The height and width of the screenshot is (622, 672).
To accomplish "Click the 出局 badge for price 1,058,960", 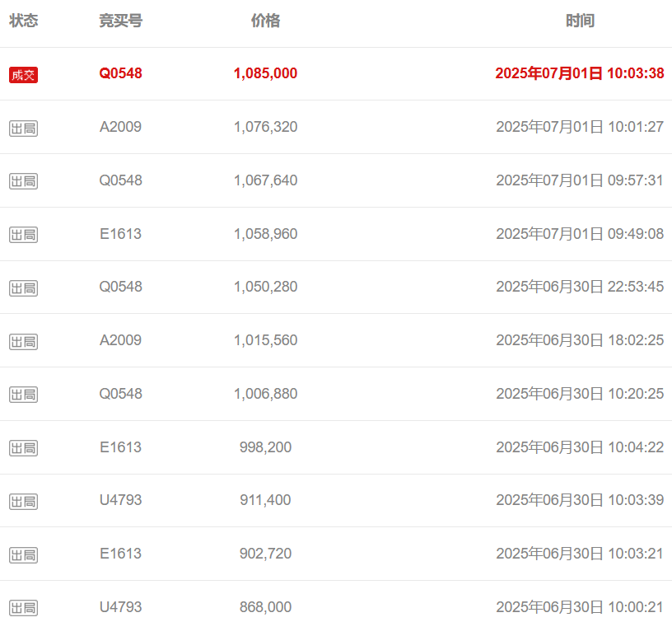I will click(x=24, y=235).
